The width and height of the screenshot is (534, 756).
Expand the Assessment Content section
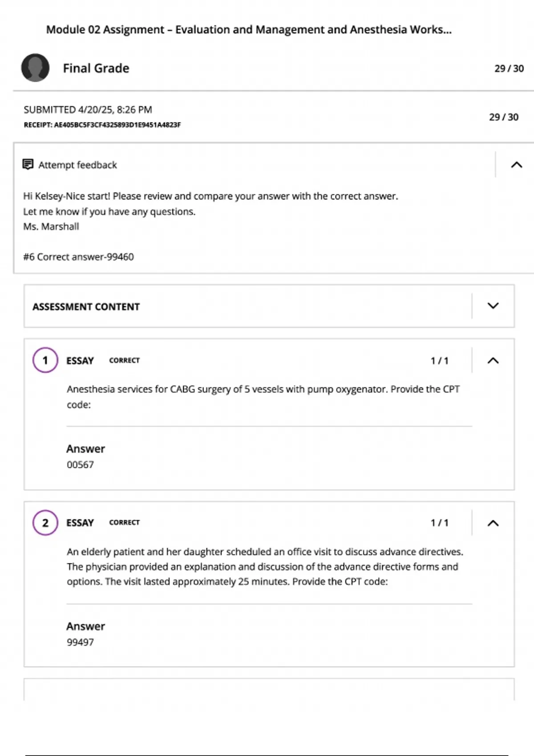click(x=493, y=306)
